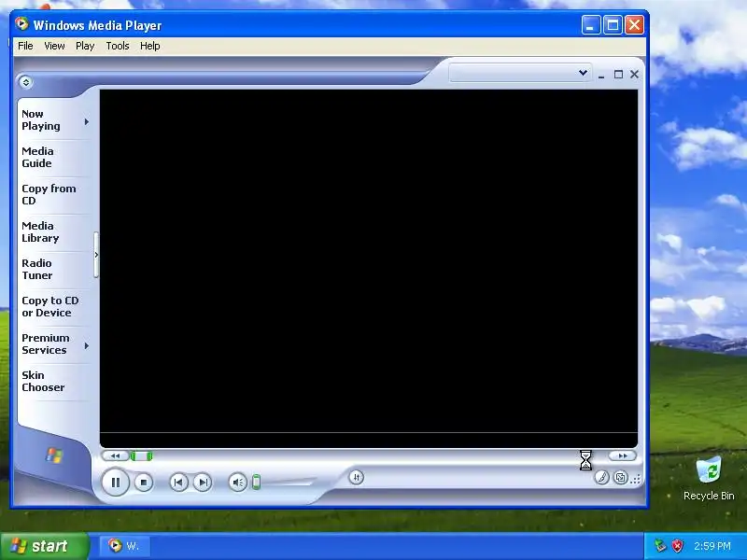Skip to the next track
The width and height of the screenshot is (747, 560).
(203, 483)
